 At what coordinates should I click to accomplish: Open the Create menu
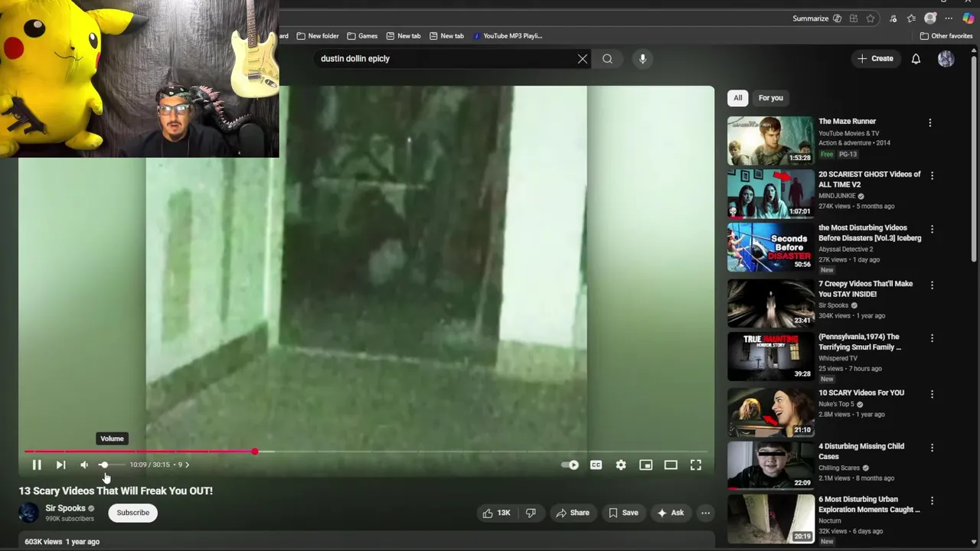[x=875, y=59]
